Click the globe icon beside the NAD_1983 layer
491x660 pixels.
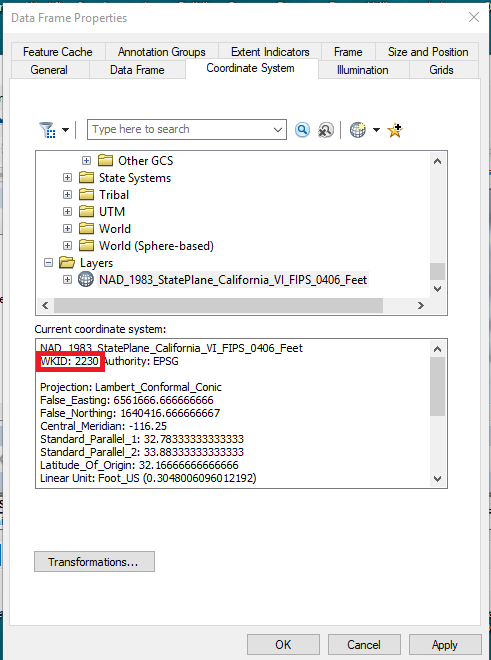click(x=86, y=279)
